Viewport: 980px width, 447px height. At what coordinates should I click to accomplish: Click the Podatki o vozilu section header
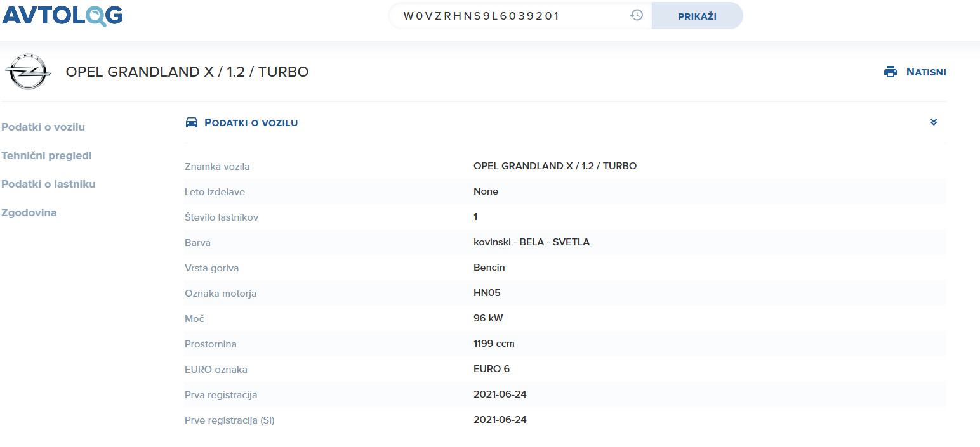(251, 122)
